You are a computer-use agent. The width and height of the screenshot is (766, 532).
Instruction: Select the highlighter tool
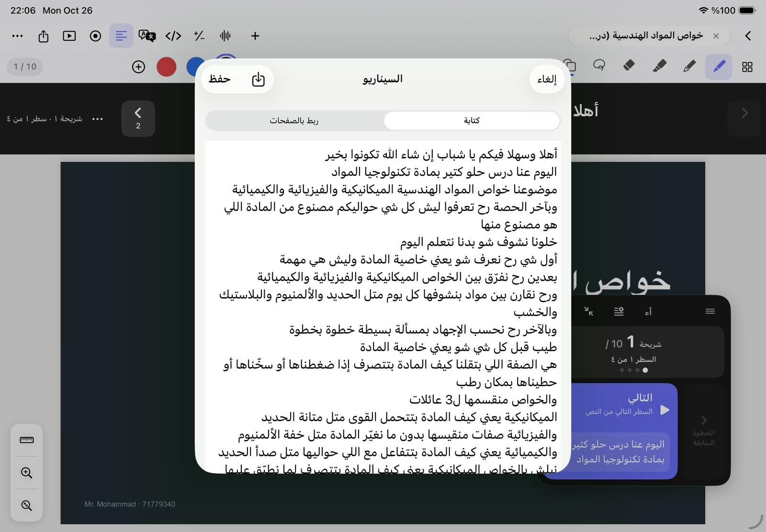point(659,66)
